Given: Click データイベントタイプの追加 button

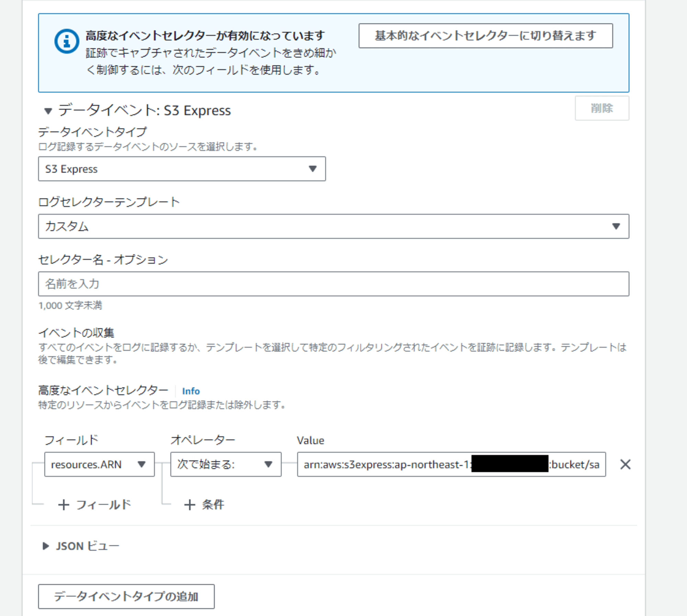Looking at the screenshot, I should [126, 596].
